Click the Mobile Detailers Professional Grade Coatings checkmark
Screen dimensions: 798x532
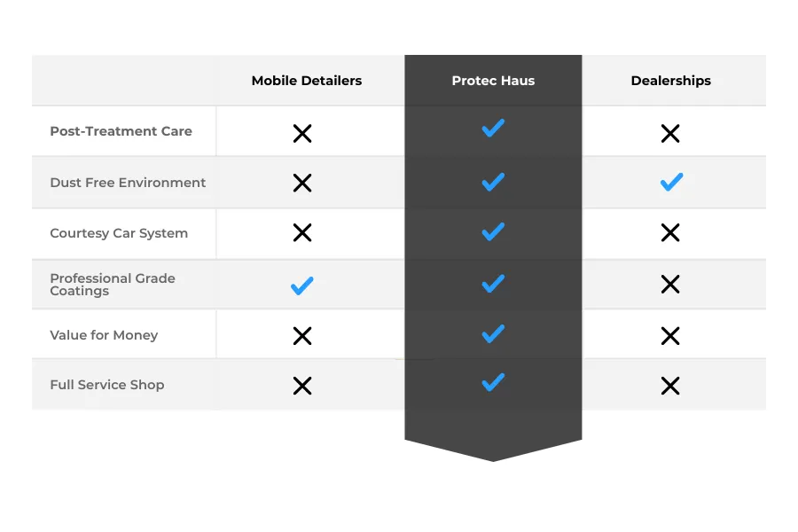coord(301,286)
